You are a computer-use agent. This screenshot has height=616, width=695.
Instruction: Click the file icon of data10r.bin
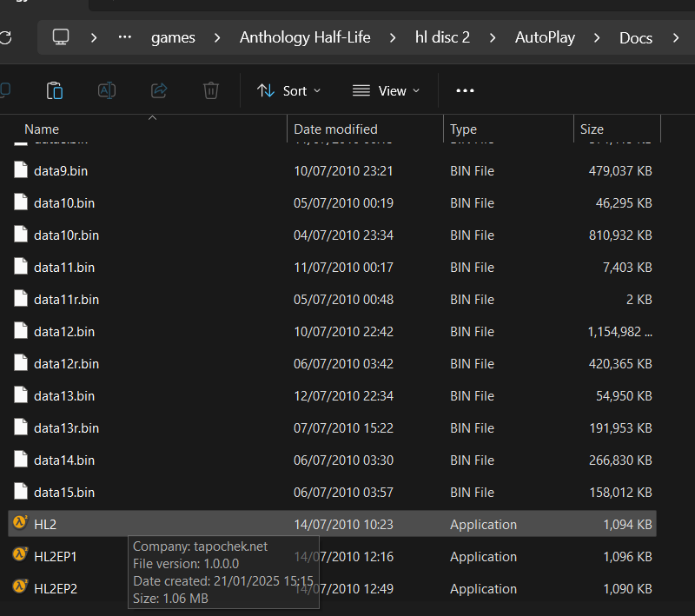coord(20,235)
